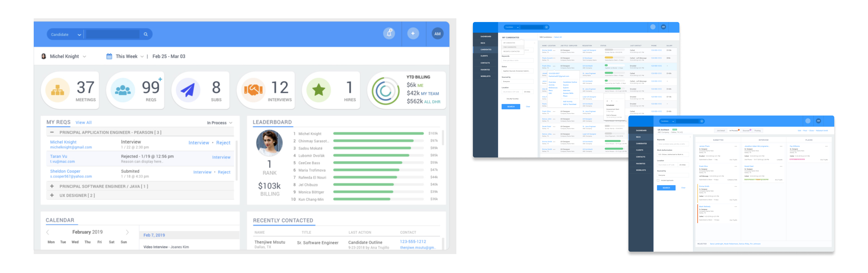Click the View All link in My Reqs
Viewport: 868px width, 273px height.
coord(83,123)
